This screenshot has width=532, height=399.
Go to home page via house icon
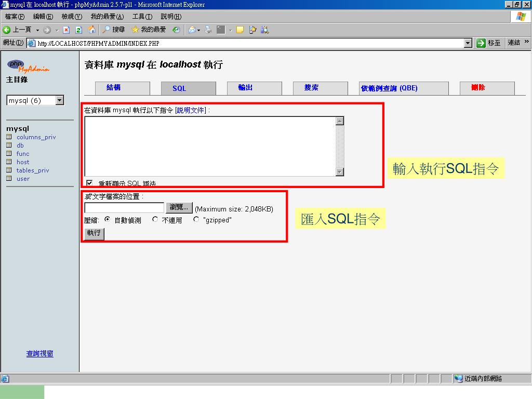click(91, 30)
